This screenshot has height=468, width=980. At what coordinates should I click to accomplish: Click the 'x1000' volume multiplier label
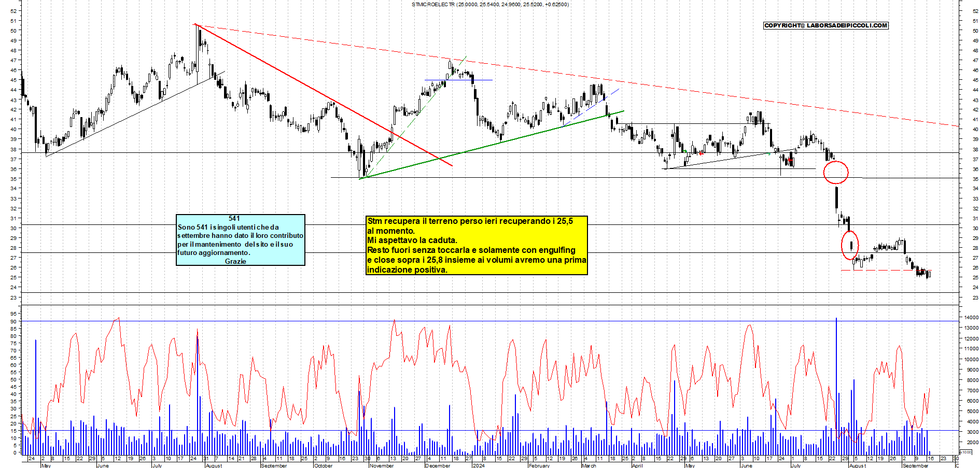[x=967, y=452]
